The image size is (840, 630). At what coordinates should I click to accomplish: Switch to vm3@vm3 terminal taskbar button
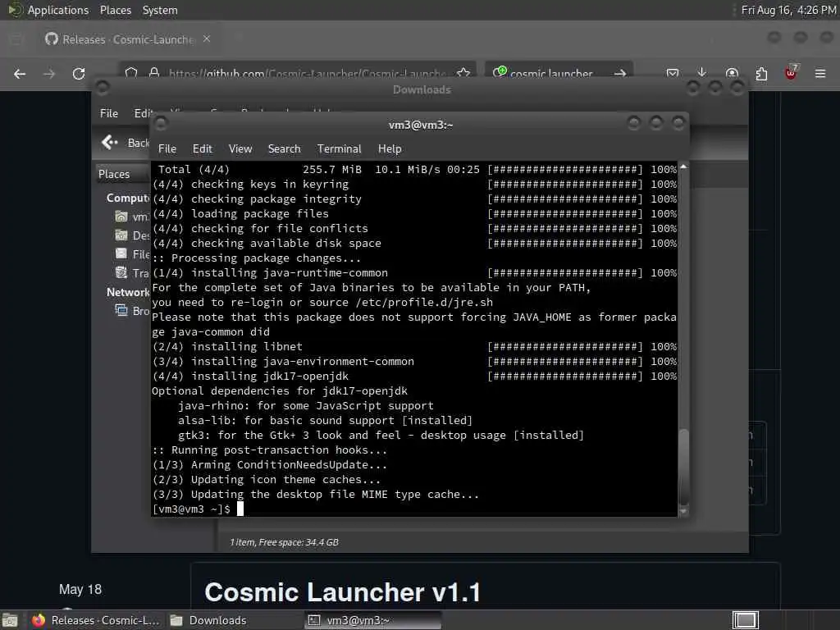pos(373,620)
